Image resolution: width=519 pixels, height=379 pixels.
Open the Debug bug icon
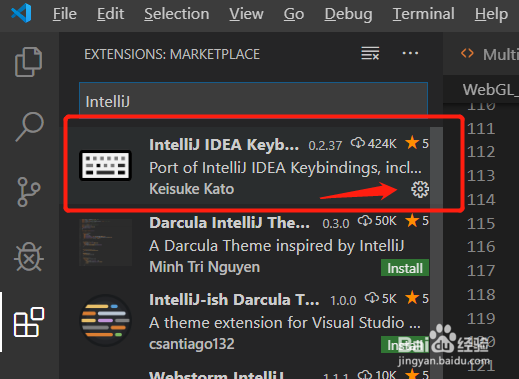(x=29, y=257)
